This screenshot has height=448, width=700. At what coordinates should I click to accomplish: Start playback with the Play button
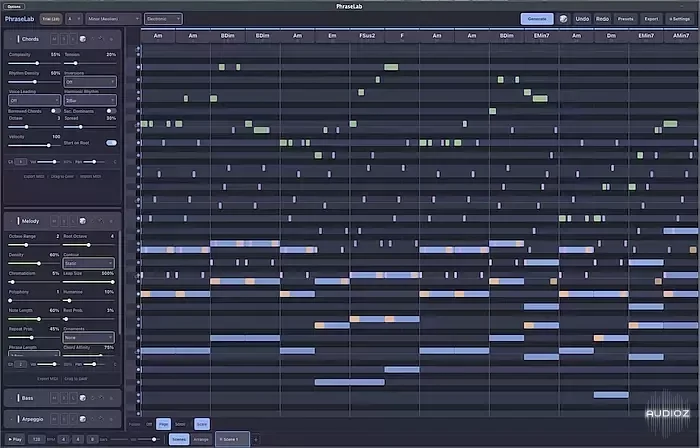click(x=15, y=439)
